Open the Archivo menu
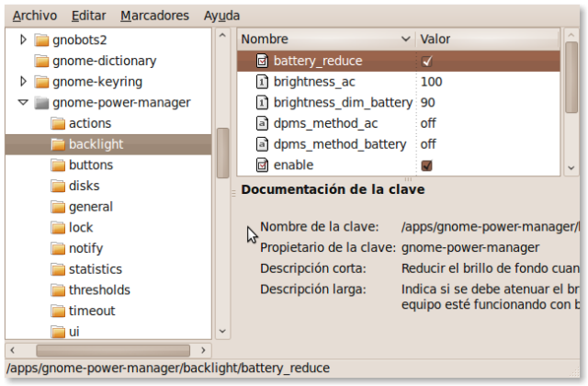 point(35,16)
